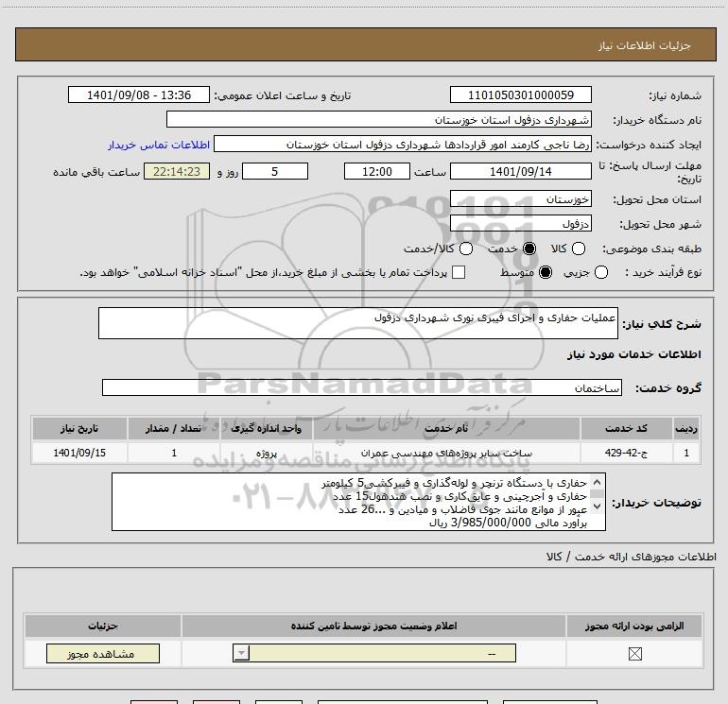The image size is (728, 704).
Task: Click the واحد اندازه گیری column header
Action: (266, 428)
